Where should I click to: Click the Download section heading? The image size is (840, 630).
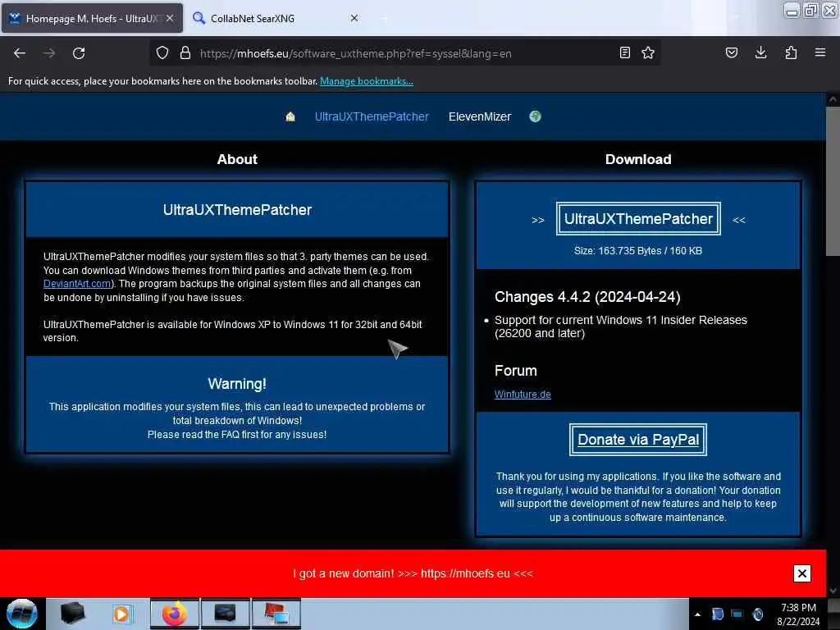[x=638, y=159]
